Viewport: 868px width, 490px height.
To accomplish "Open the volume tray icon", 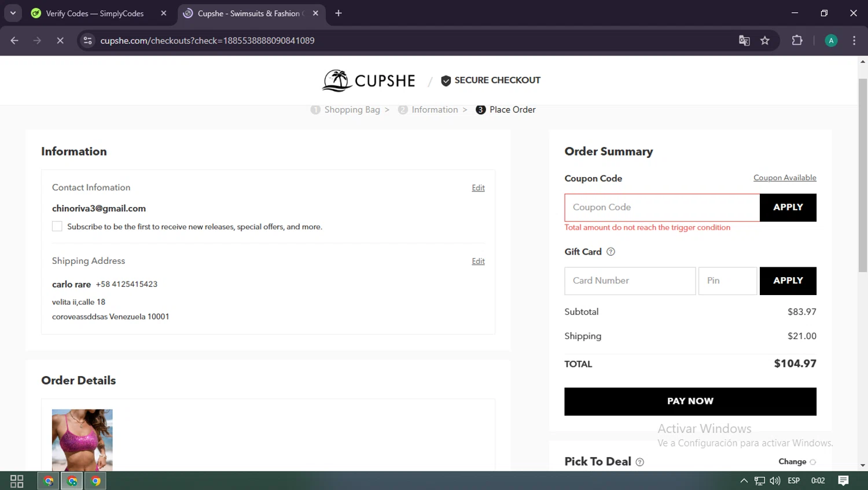I will tap(775, 481).
